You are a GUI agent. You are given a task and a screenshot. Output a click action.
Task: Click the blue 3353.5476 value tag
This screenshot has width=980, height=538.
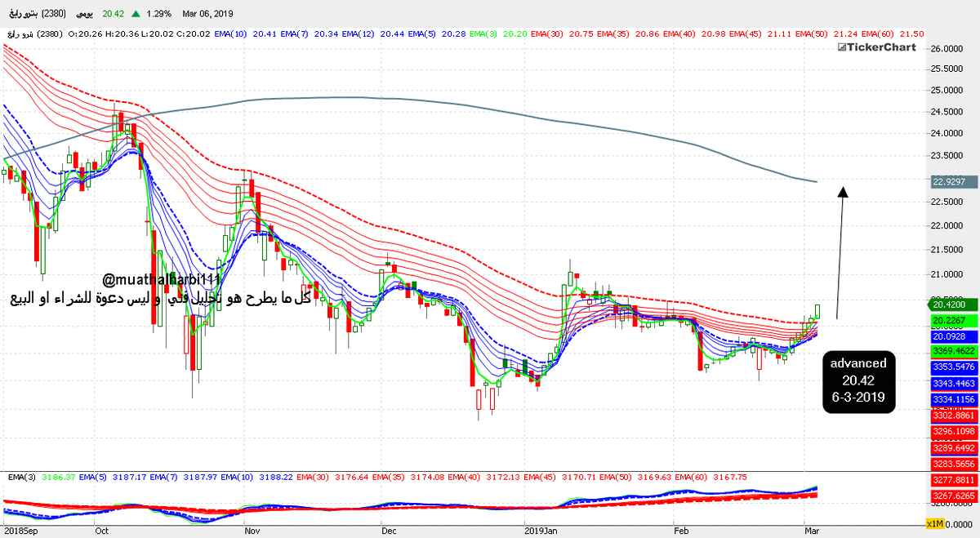pos(953,367)
